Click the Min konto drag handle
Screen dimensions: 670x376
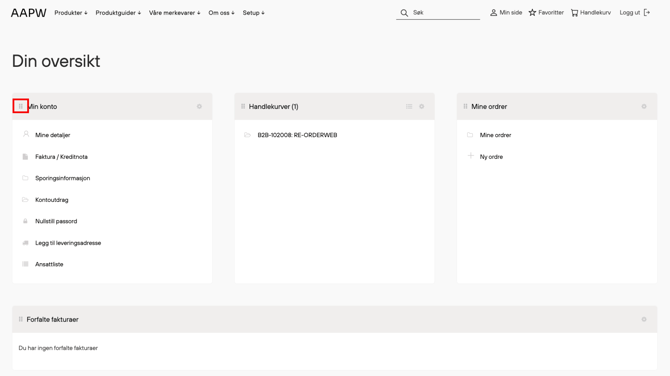coord(21,106)
